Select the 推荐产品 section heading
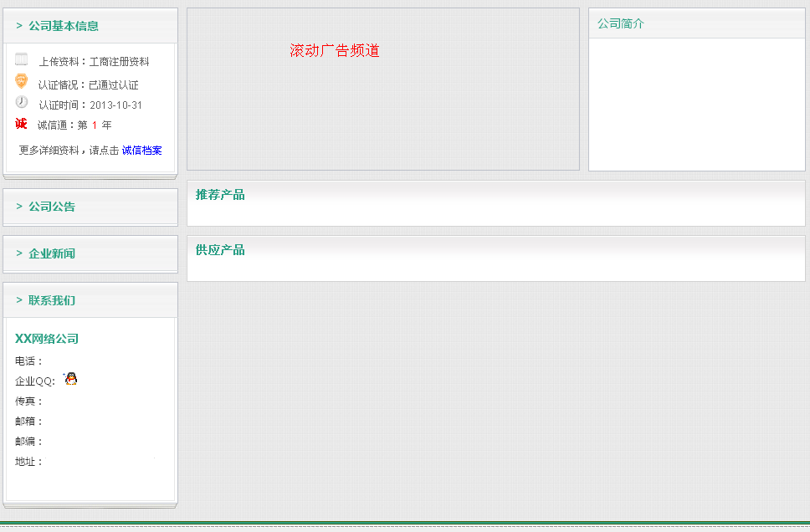This screenshot has height=532, width=810. (220, 195)
